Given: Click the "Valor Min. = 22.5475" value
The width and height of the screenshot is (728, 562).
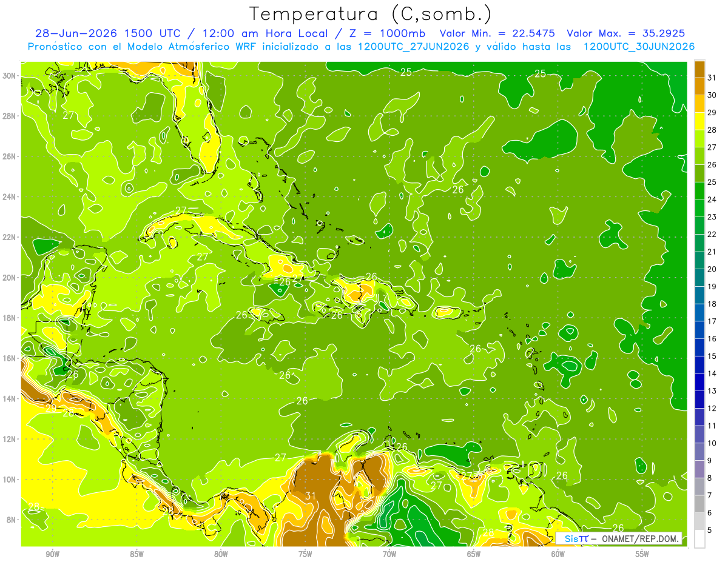Looking at the screenshot, I should 499,33.
